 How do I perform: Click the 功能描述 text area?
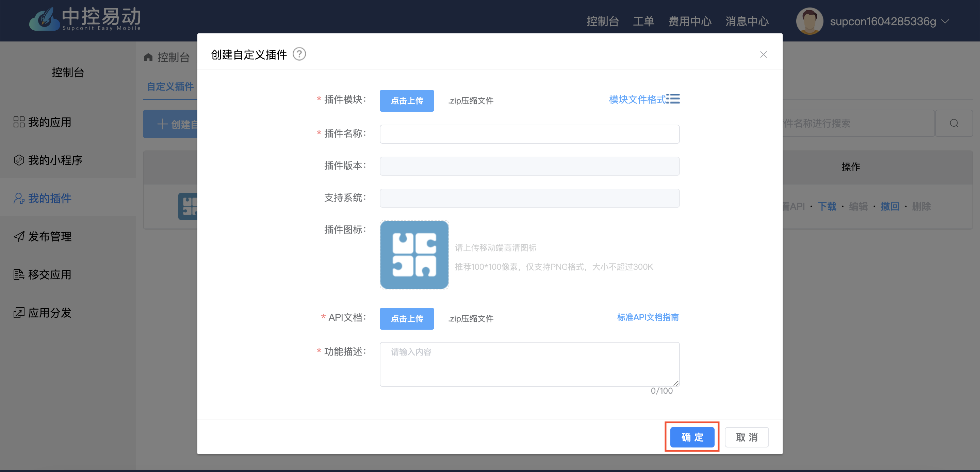coord(529,364)
